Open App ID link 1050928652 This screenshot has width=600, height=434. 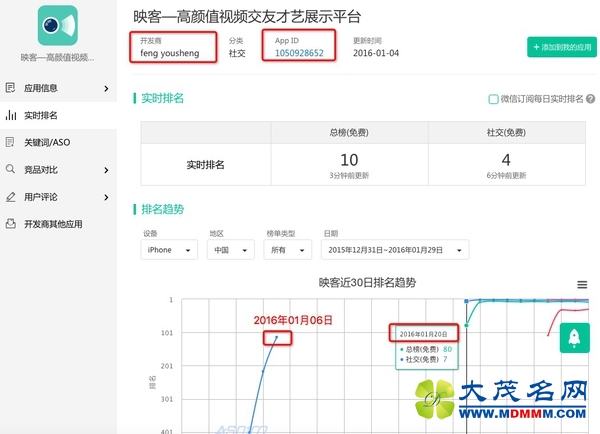click(x=299, y=53)
